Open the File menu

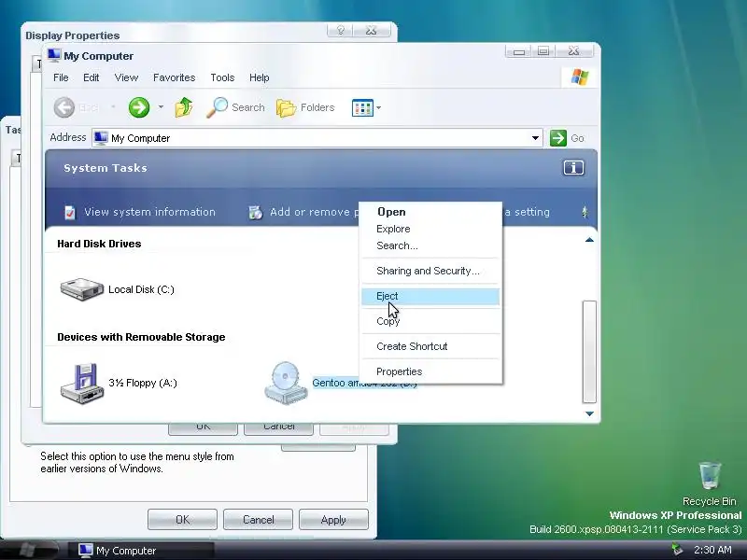[x=61, y=77]
